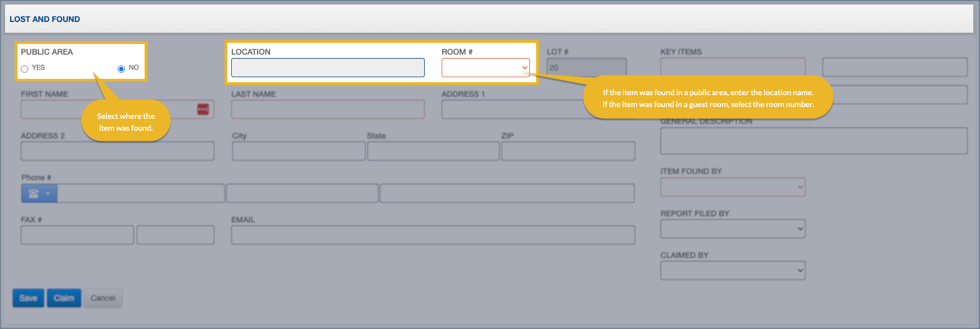Focus the Last Name text field
Viewport: 980px width, 329px height.
(327, 109)
